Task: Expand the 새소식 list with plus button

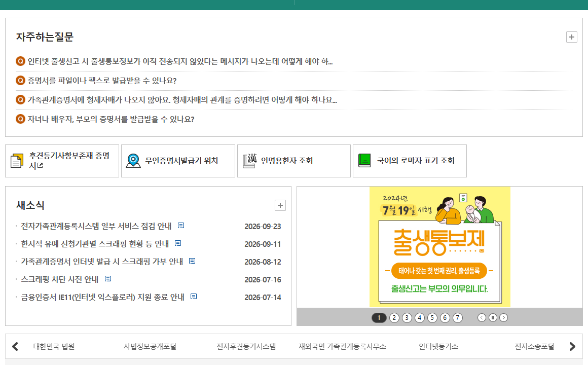Action: pyautogui.click(x=280, y=205)
